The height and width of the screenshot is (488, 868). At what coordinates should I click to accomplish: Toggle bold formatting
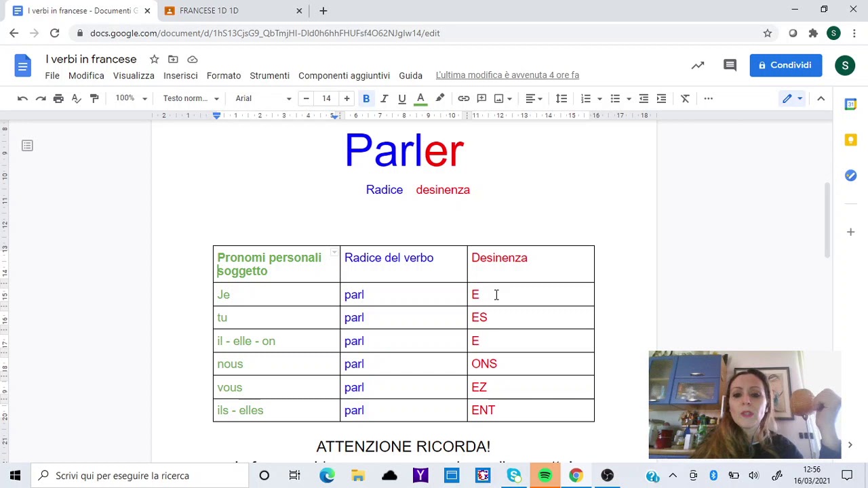[366, 98]
